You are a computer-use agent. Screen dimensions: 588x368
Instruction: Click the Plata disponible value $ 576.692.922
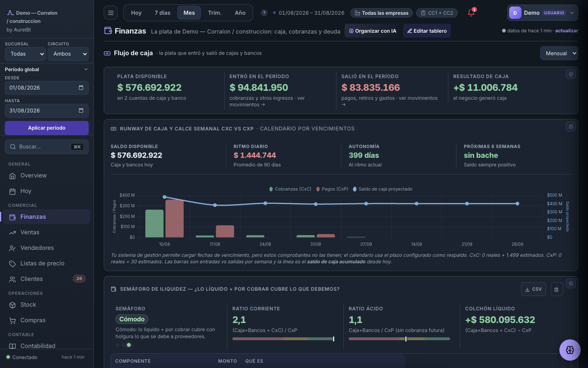coord(149,88)
